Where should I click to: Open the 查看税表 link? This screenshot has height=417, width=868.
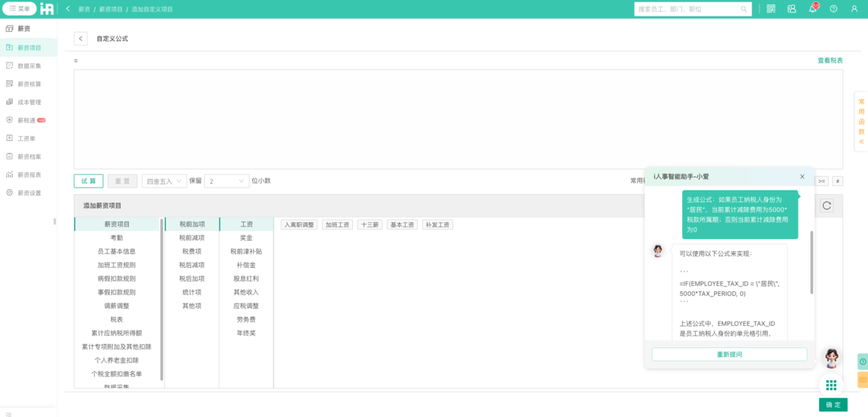point(830,60)
